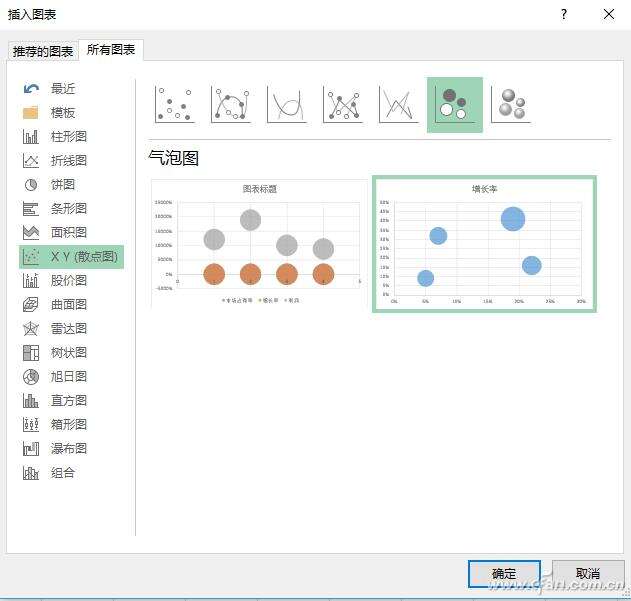Choose the Stock chart (股价图) icon

tap(31, 281)
